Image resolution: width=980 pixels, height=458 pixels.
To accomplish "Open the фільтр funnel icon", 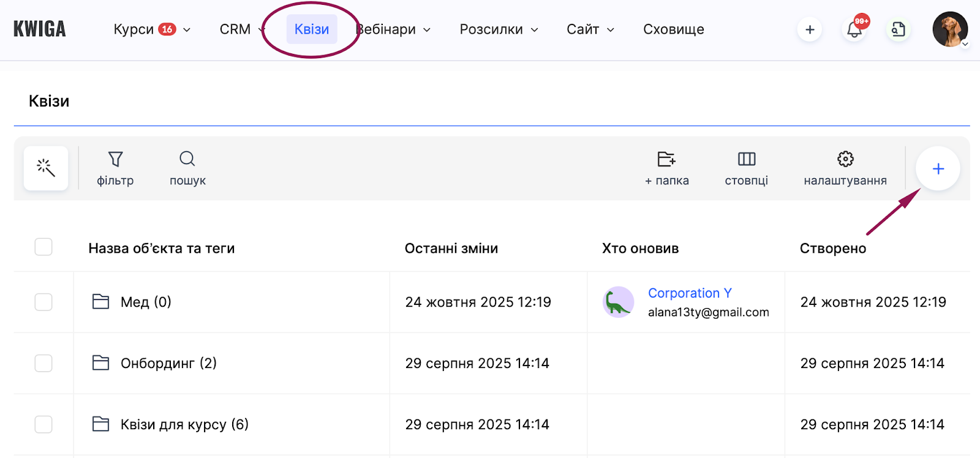I will coord(115,160).
